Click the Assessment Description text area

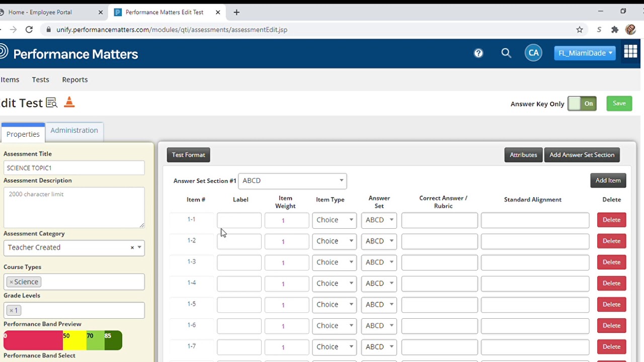click(74, 208)
